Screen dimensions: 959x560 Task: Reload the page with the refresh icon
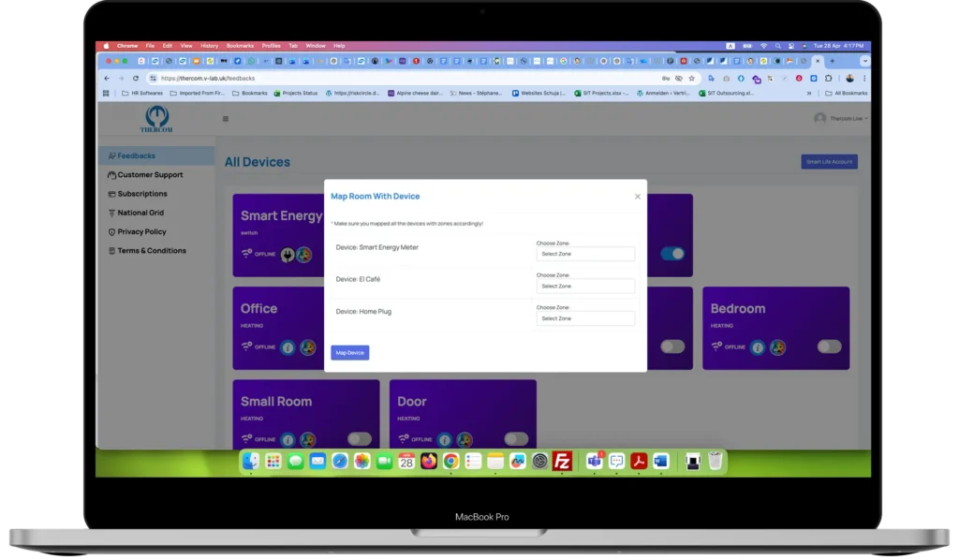click(x=136, y=79)
